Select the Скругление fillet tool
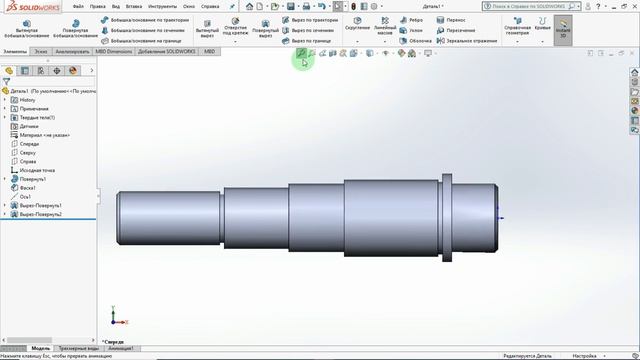Screen dimensions: 640x360 pyautogui.click(x=358, y=24)
